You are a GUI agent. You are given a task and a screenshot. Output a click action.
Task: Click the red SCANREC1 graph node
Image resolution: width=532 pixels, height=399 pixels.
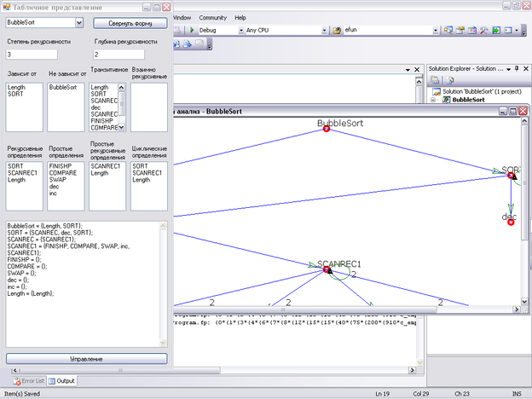327,270
